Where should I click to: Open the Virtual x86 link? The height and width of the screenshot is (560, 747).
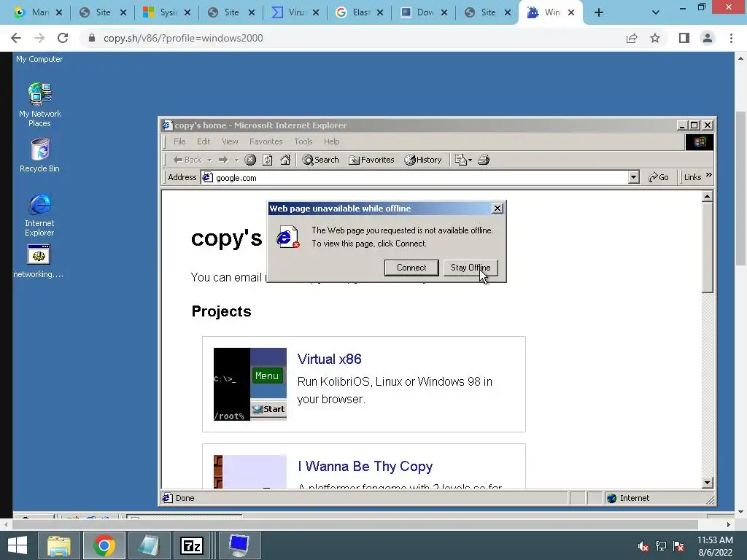(329, 359)
